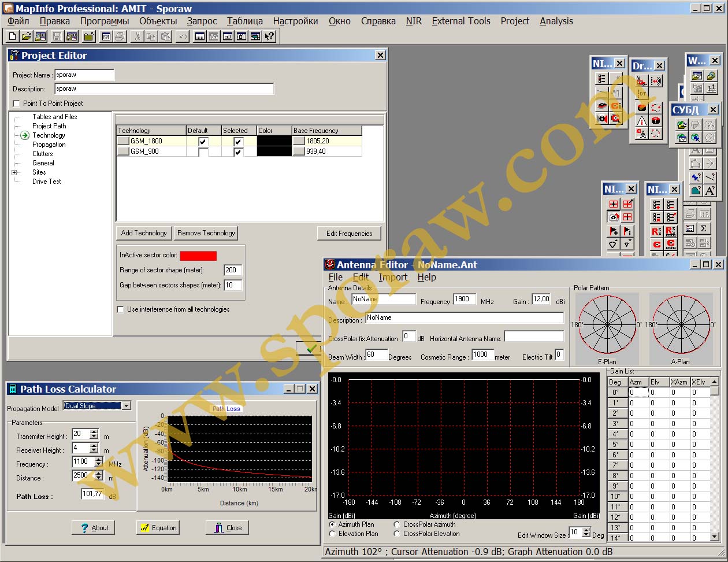This screenshot has width=728, height=562.
Task: Click the red flag with plus icon
Action: tap(614, 231)
